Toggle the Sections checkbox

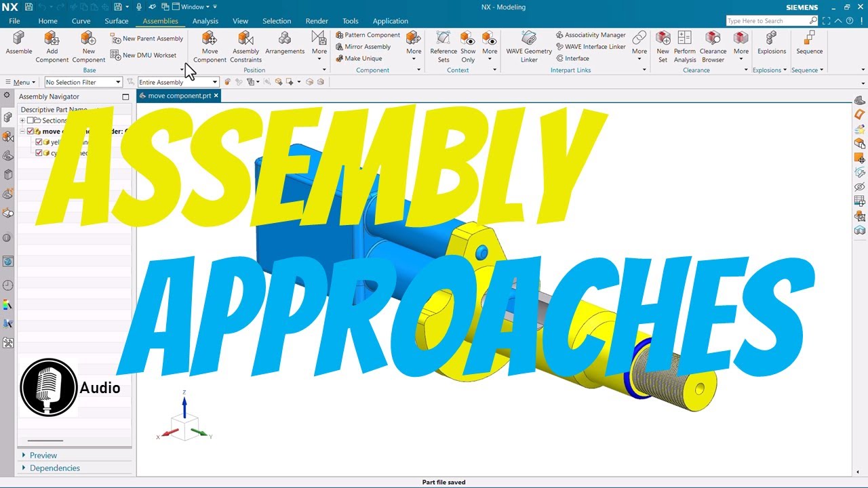[x=31, y=121]
